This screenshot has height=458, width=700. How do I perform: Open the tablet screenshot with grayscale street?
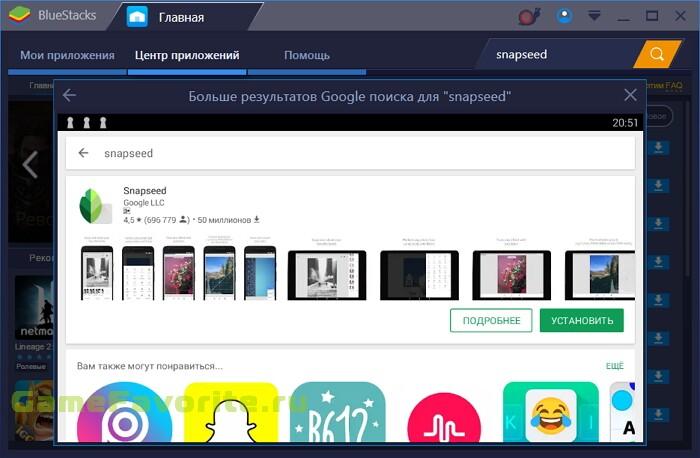pos(327,275)
